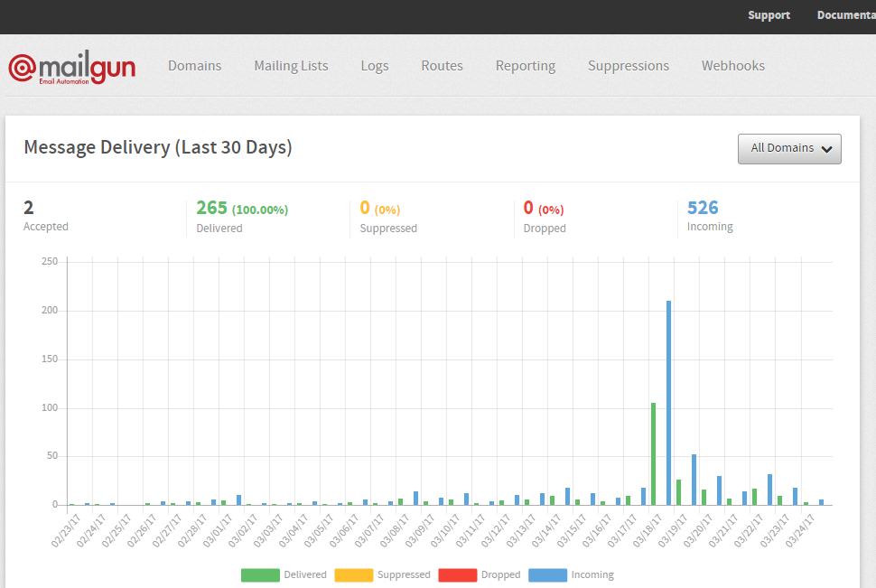Click the Support link in top bar

(769, 15)
